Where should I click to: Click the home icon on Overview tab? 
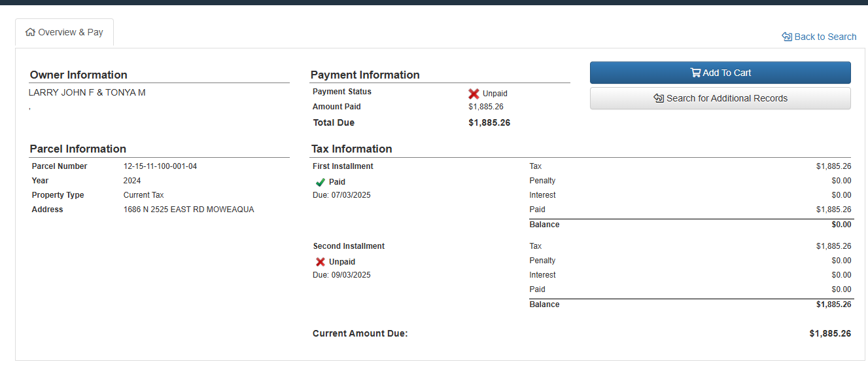30,32
